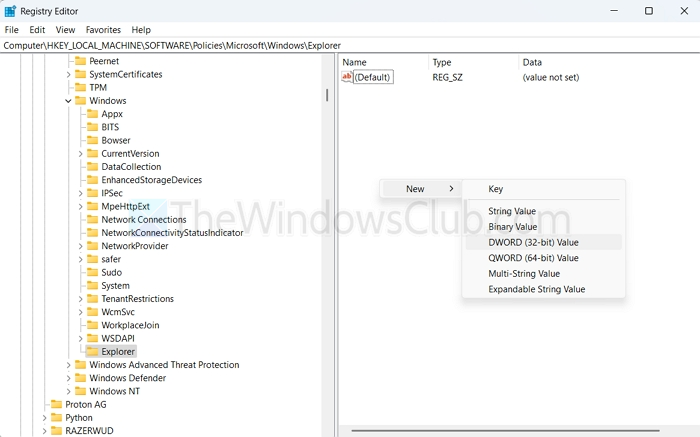Choose Key from the New submenu
This screenshot has width=700, height=437.
543,189
